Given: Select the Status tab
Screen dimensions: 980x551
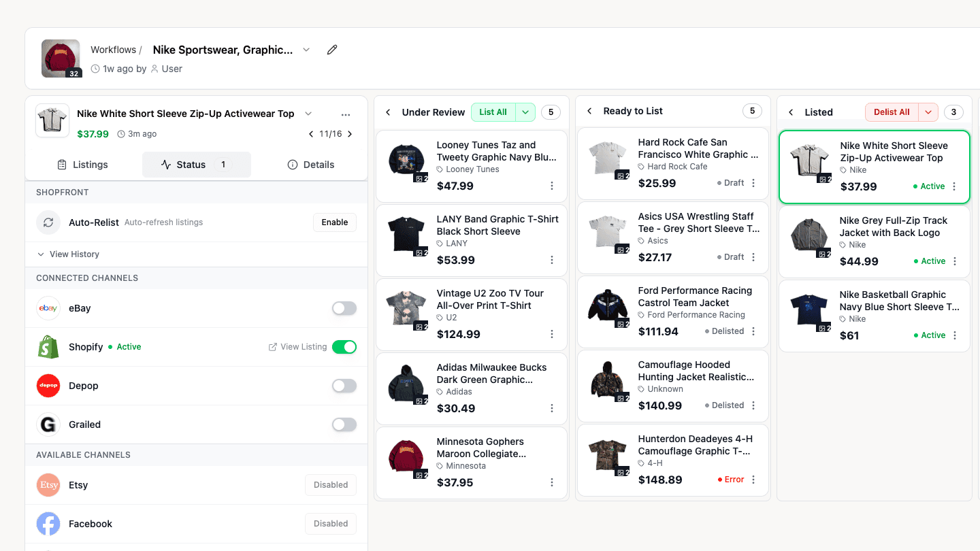Looking at the screenshot, I should 196,165.
